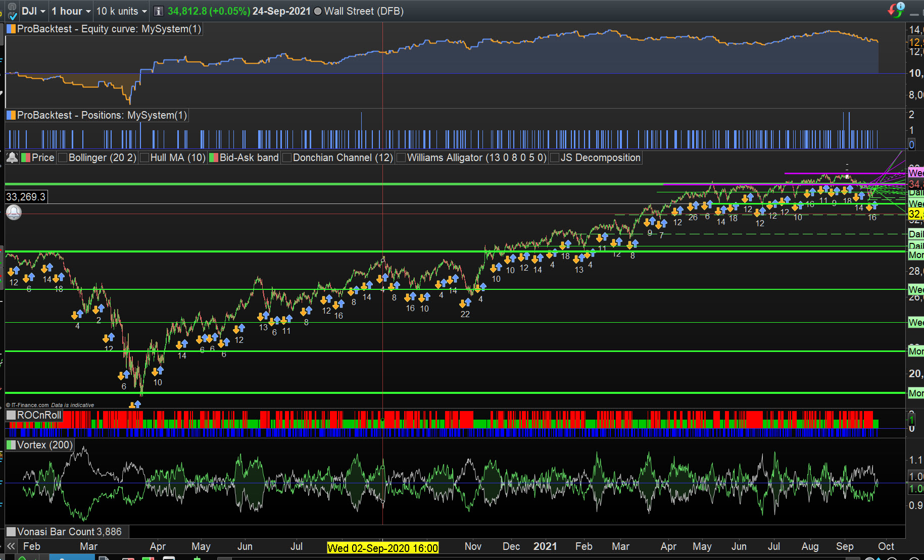Click the 34,812.8 current price value
Image resolution: width=924 pixels, height=560 pixels.
pos(187,11)
